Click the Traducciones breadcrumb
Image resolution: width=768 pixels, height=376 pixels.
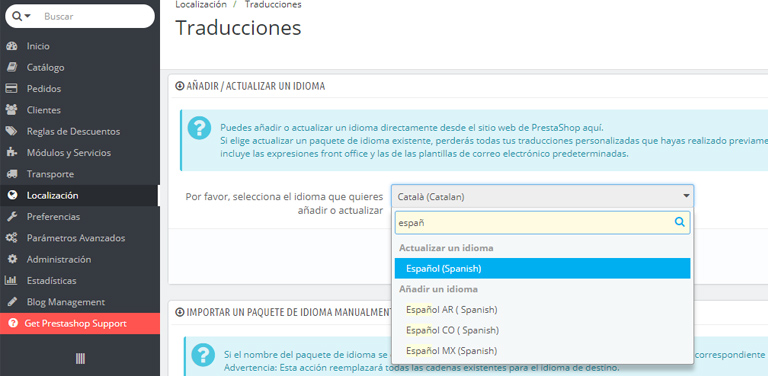tap(273, 4)
